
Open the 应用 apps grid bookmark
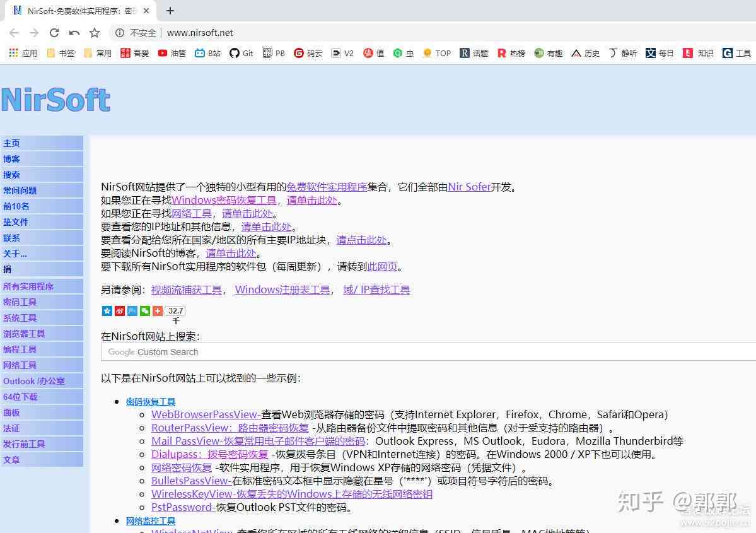[23, 53]
